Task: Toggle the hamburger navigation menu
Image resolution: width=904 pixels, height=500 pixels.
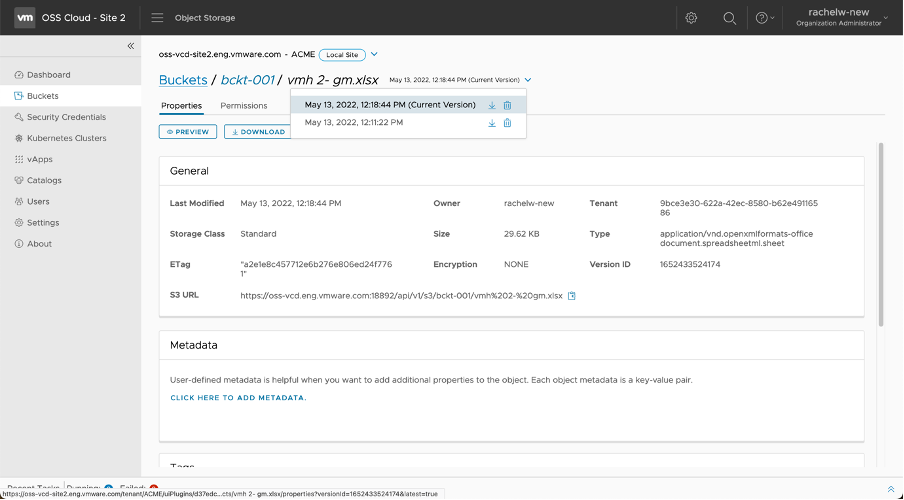Action: pos(157,18)
